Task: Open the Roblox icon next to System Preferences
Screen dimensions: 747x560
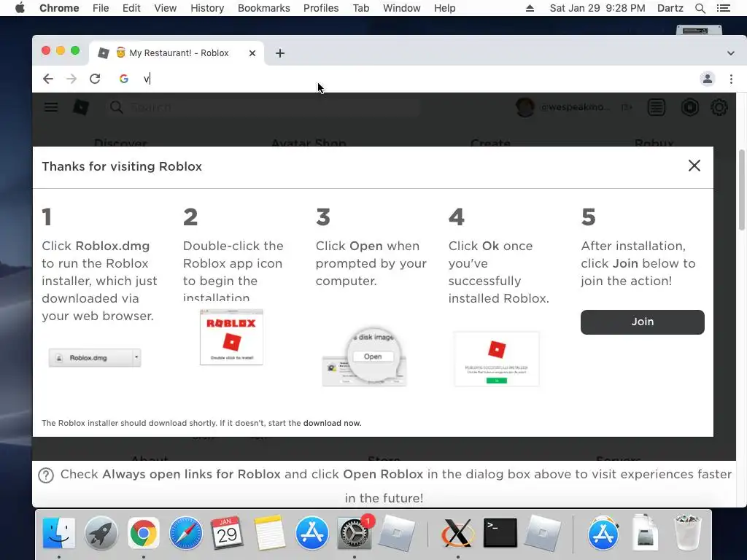Action: tap(396, 533)
